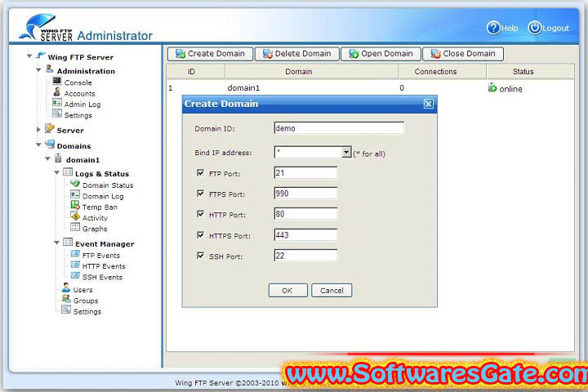The image size is (588, 392).
Task: Collapse the Event Manager node
Action: 56,243
